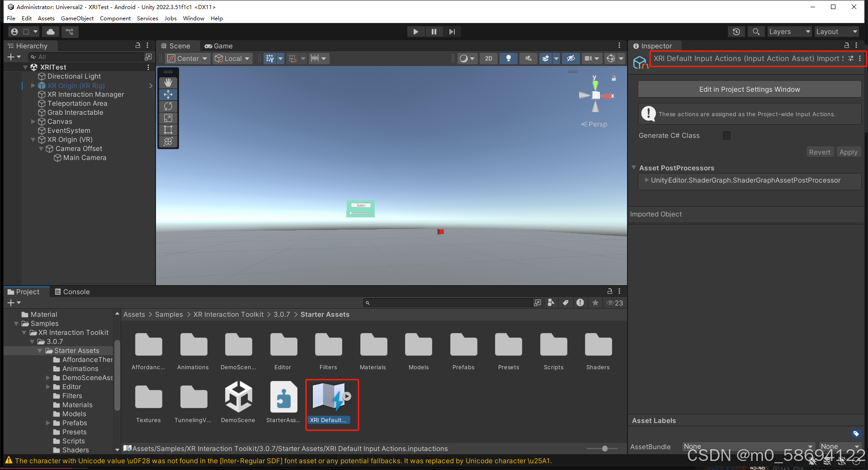
Task: Expand the Canvas object in Hierarchy
Action: click(x=33, y=121)
